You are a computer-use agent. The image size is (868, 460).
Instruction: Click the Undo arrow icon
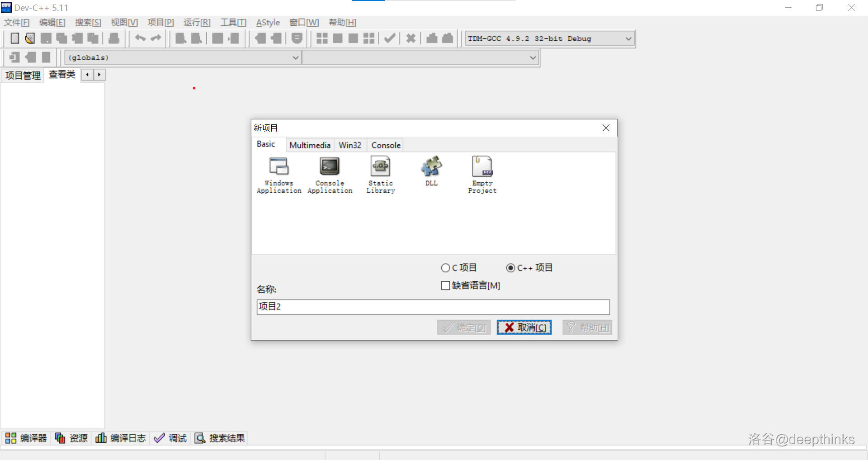pyautogui.click(x=140, y=38)
